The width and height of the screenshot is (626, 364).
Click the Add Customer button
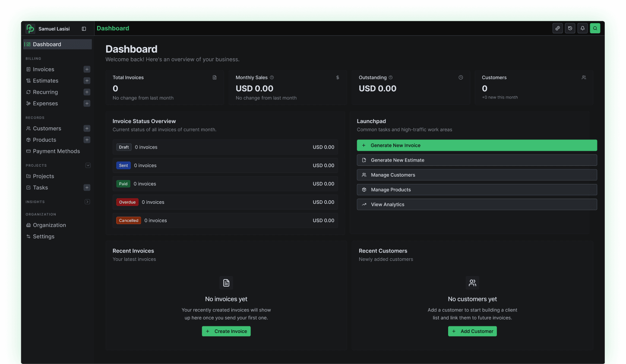pyautogui.click(x=472, y=331)
